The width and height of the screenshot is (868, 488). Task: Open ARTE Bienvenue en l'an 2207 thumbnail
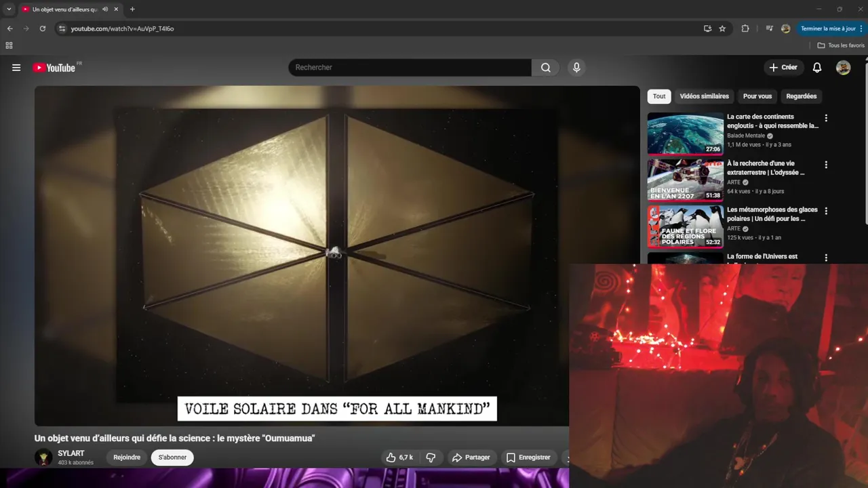[685, 180]
